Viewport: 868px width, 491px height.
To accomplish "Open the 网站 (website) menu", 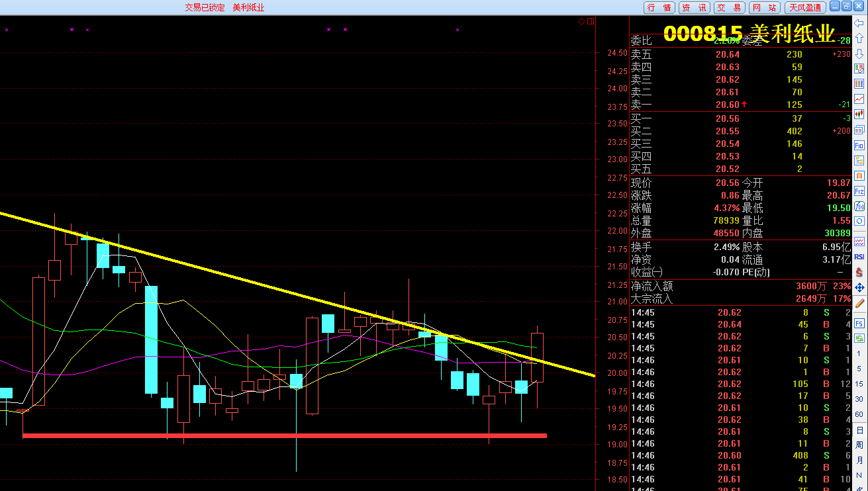I will click(765, 7).
